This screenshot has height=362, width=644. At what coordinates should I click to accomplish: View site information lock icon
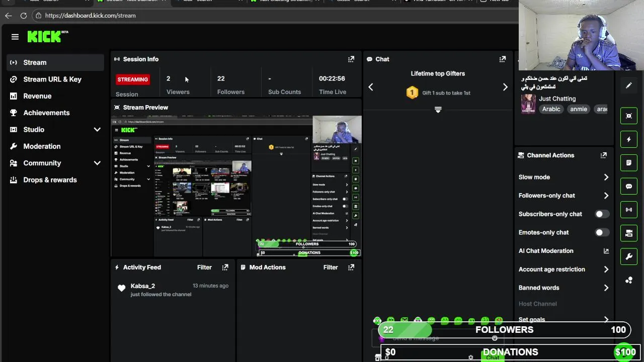(38, 16)
